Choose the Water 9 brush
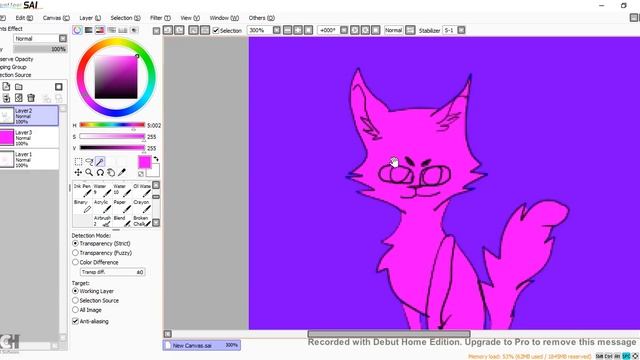This screenshot has height=360, width=640. click(x=102, y=190)
